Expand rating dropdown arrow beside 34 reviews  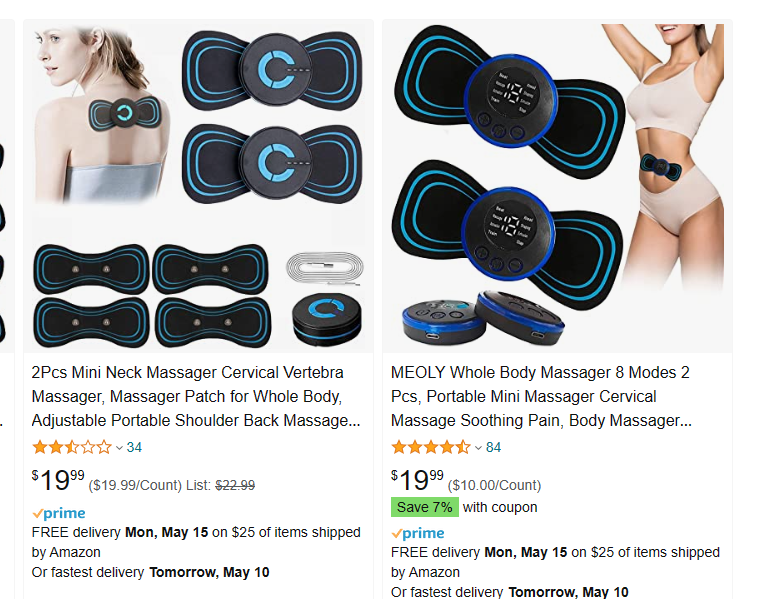[119, 448]
